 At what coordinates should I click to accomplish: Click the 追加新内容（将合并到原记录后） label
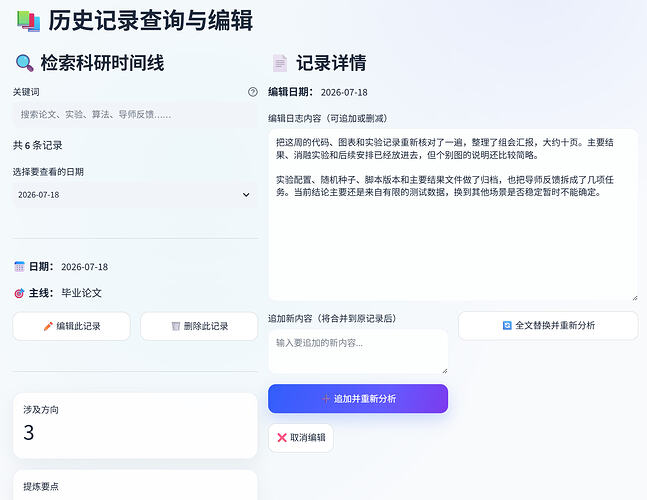332,318
